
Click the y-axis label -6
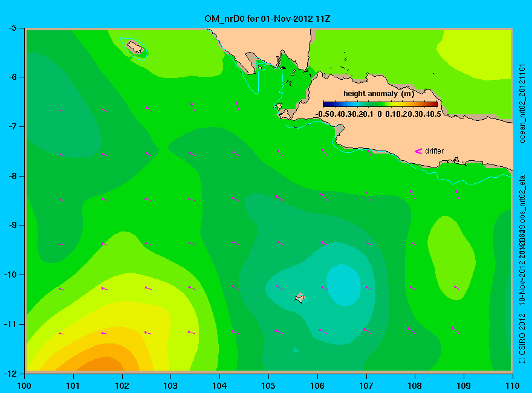[x=12, y=77]
